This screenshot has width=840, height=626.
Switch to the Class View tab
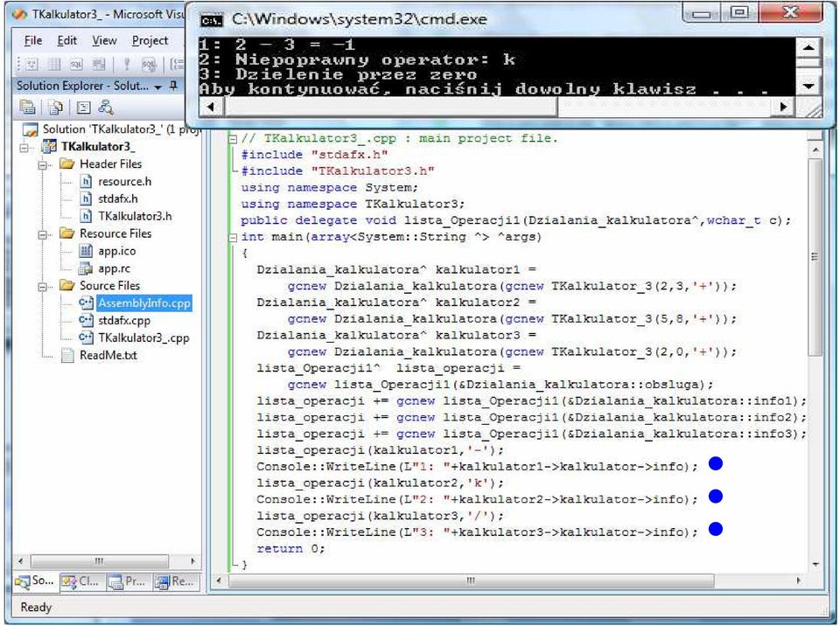point(80,581)
